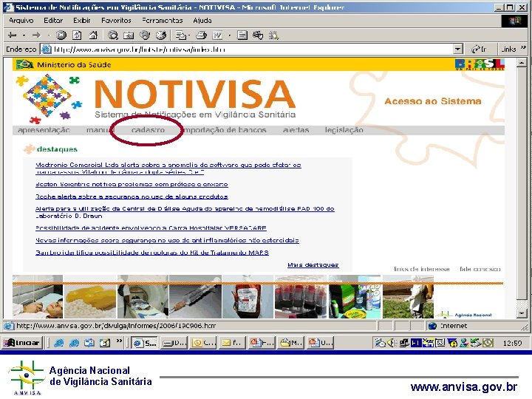Click the syringe thumbnail

[195, 297]
